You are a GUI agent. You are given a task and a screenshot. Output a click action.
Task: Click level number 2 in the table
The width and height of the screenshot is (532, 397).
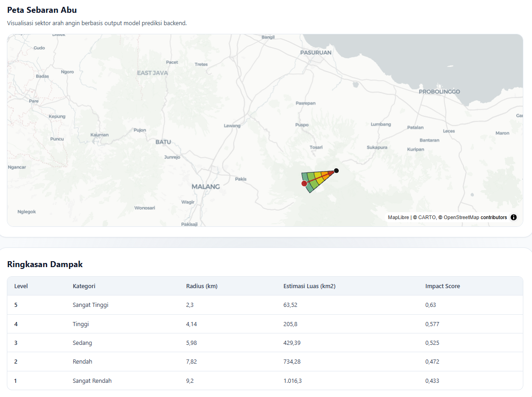pos(16,361)
